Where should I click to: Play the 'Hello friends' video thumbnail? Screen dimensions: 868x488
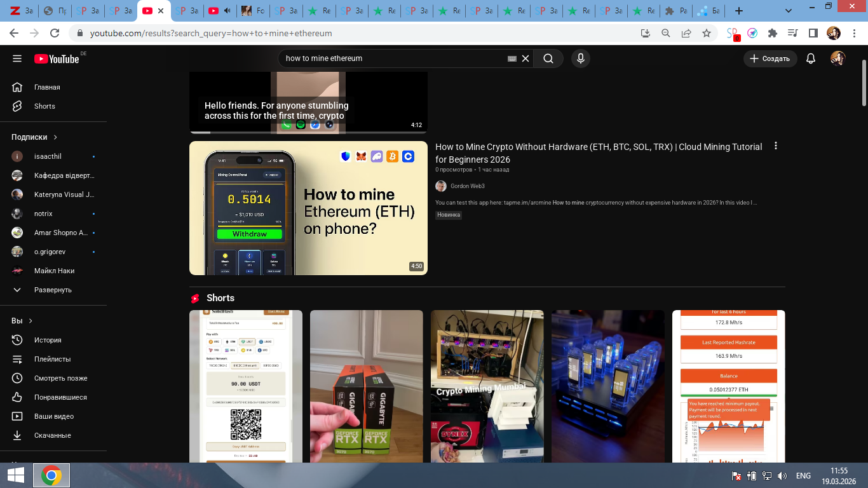coord(308,102)
